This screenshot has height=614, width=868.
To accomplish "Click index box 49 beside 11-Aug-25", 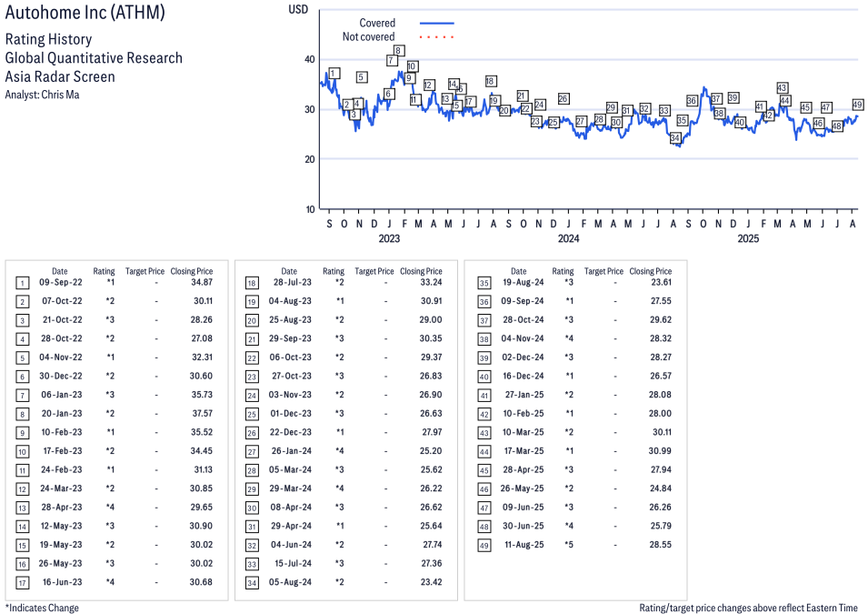I will click(484, 546).
